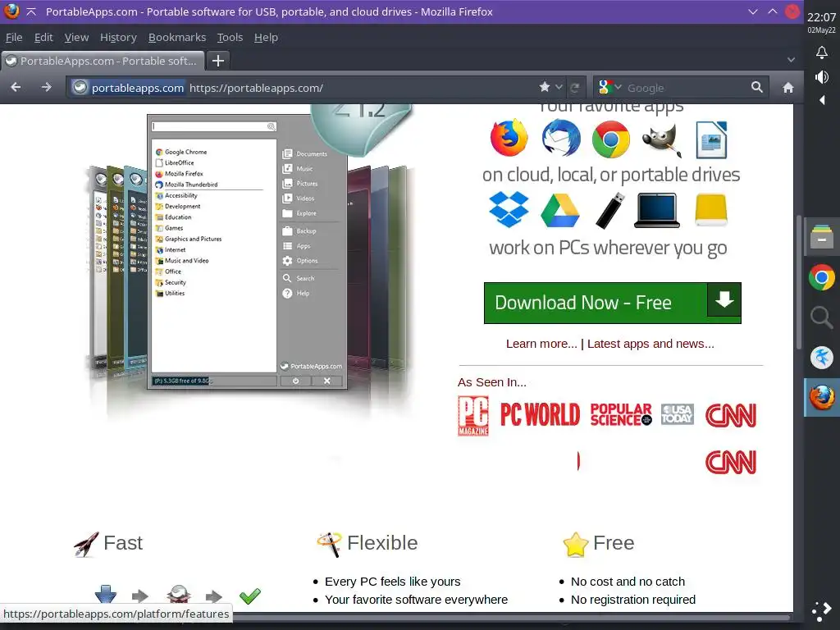
Task: Click the Google Chrome icon on the webpage
Action: point(610,139)
